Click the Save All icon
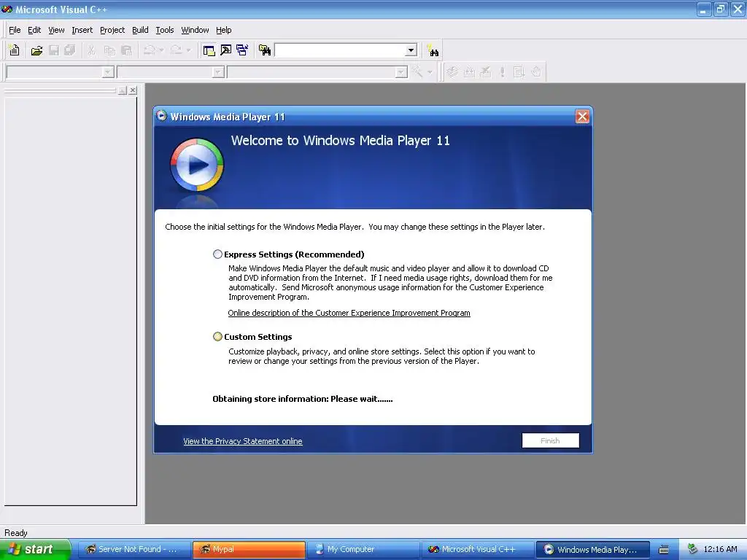This screenshot has height=560, width=747. pyautogui.click(x=69, y=50)
